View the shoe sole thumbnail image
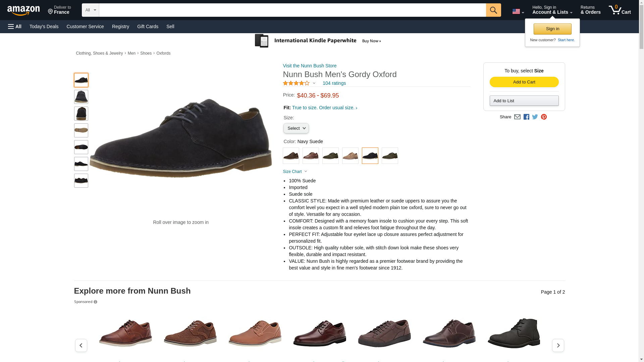Image resolution: width=644 pixels, height=362 pixels. pyautogui.click(x=81, y=130)
